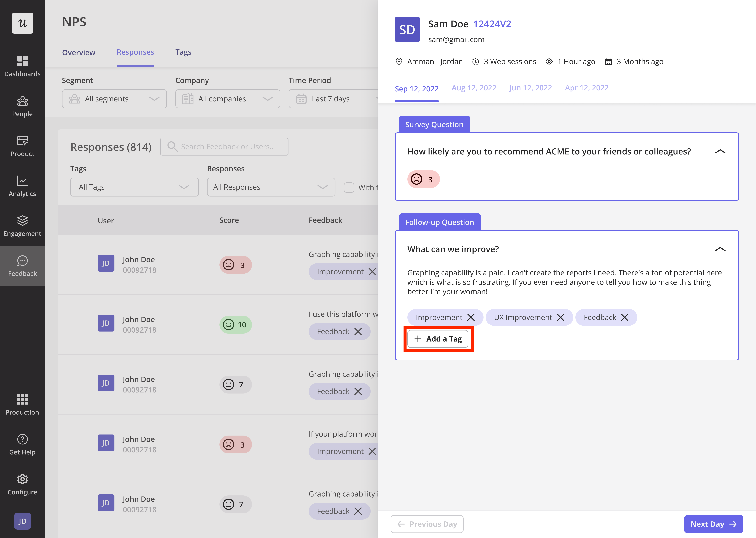Image resolution: width=756 pixels, height=538 pixels.
Task: Sort by the Score column header
Action: coord(229,220)
